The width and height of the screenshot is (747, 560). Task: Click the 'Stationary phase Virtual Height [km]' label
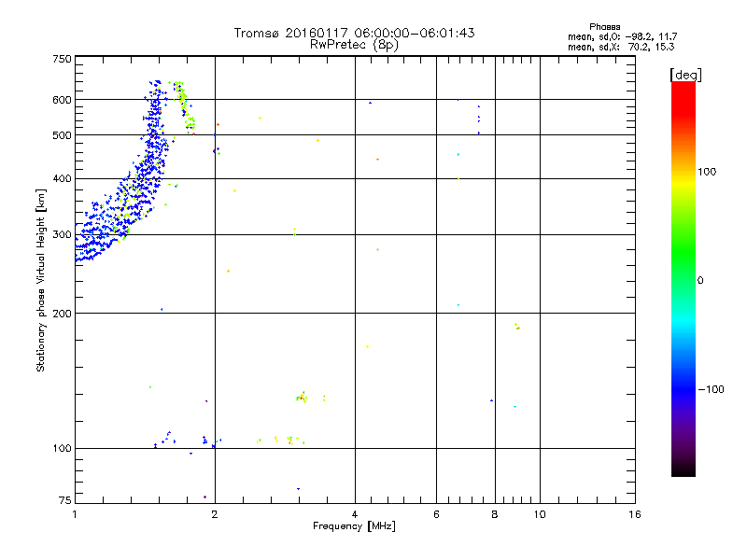pos(41,280)
